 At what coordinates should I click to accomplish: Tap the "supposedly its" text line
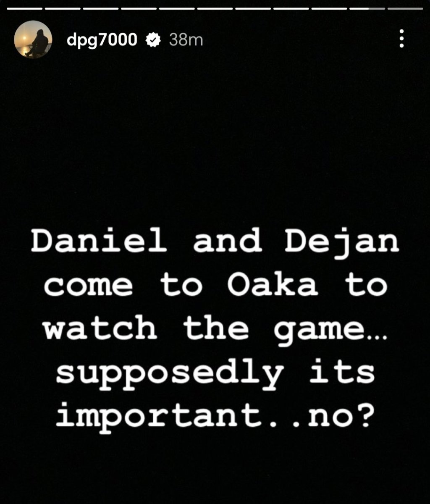pos(215,374)
